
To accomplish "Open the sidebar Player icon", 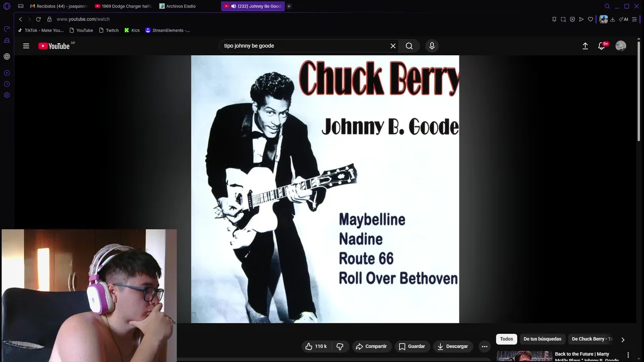I will pos(7,73).
